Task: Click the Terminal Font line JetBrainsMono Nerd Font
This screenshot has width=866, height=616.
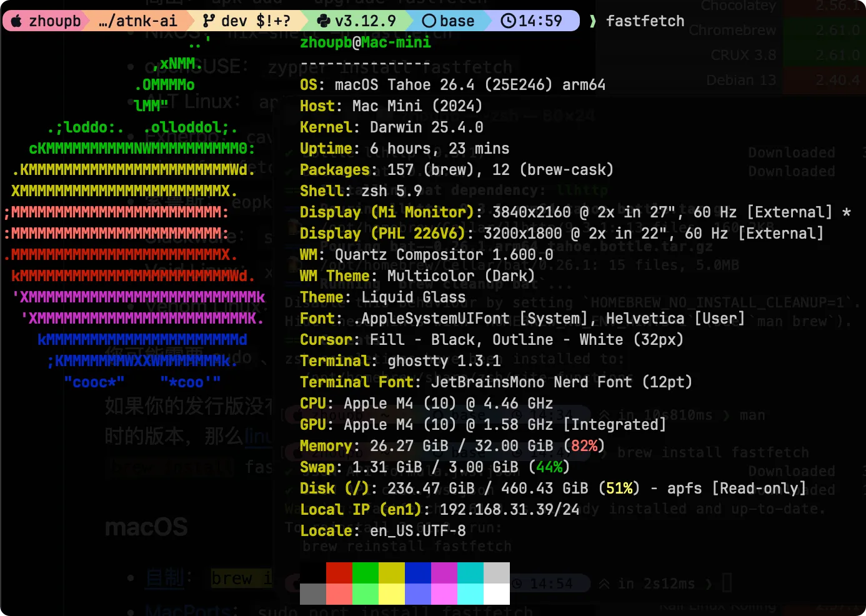Action: tap(497, 382)
